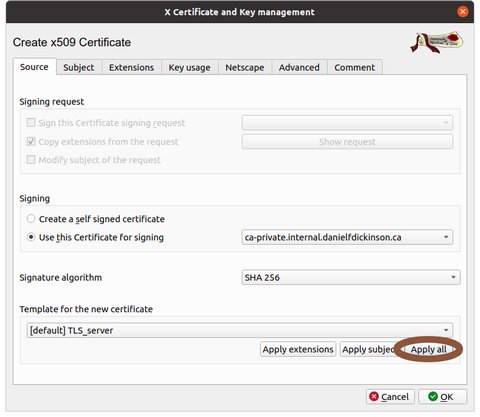Click the Signing request group label

52,102
